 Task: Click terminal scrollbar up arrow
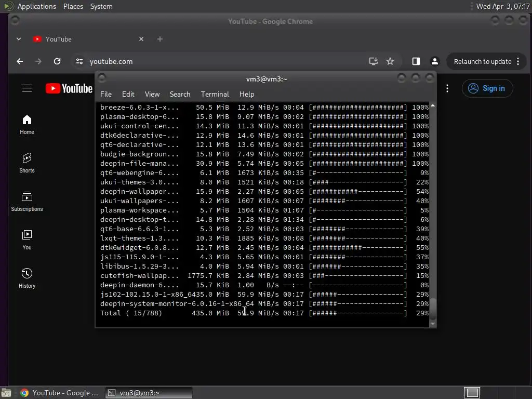433,106
